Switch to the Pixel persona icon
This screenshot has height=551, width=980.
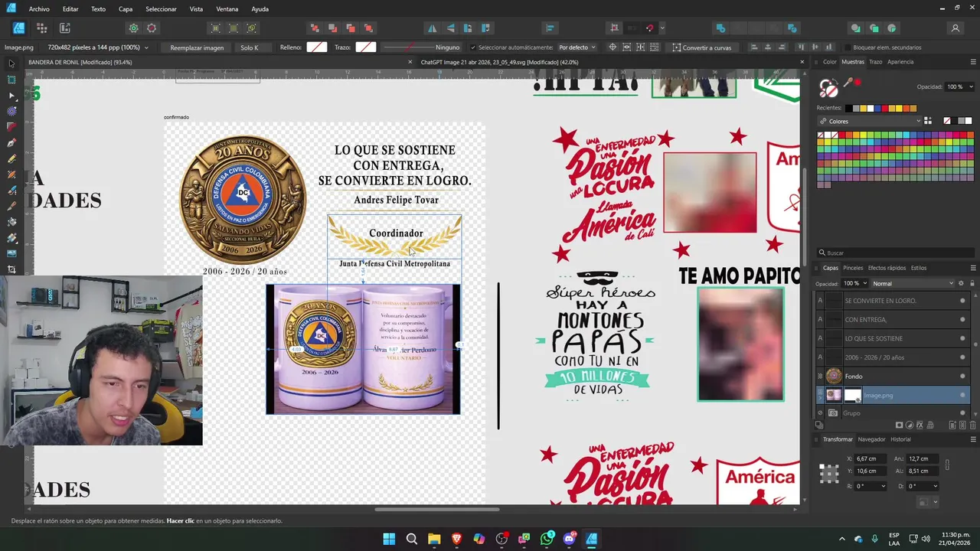(42, 28)
